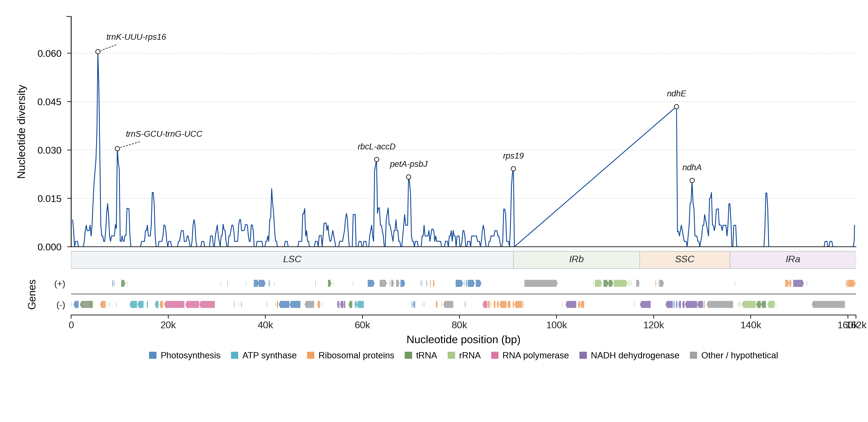This screenshot has height=422, width=868.
Task: Click the 'Genes' track title
Action: [32, 294]
